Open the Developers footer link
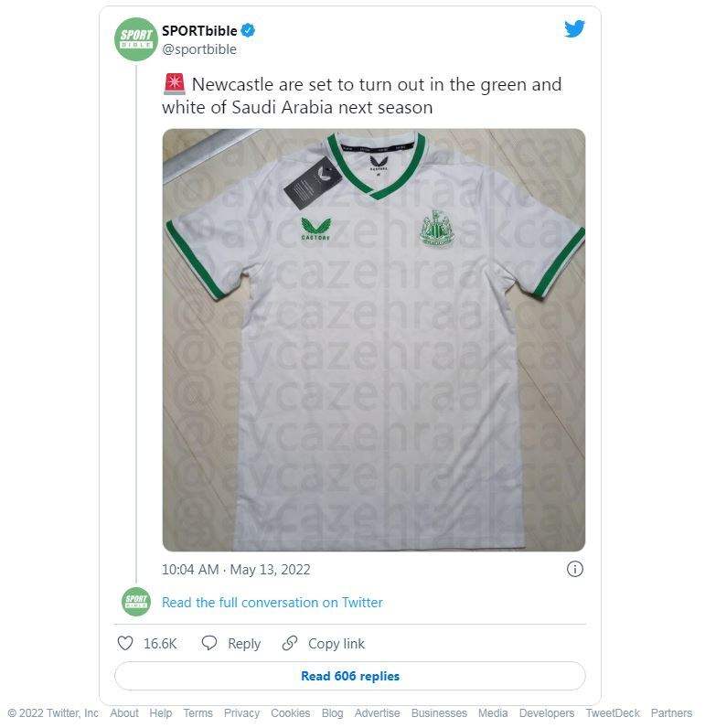Viewport: 705px width, 728px height. 547,713
